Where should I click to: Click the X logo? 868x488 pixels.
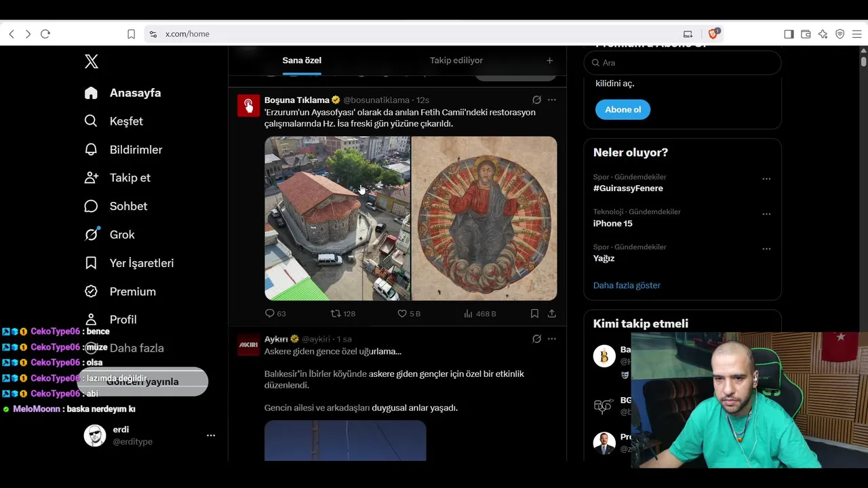pyautogui.click(x=92, y=62)
